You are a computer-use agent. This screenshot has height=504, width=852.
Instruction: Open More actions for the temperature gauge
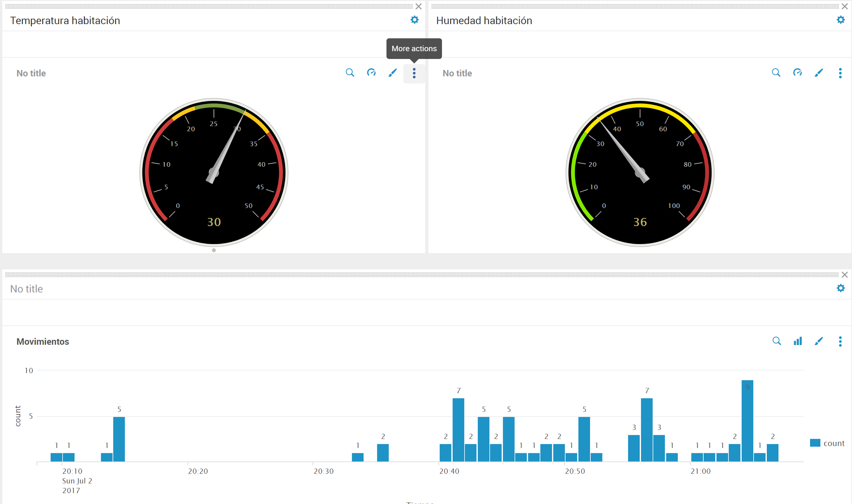[414, 73]
